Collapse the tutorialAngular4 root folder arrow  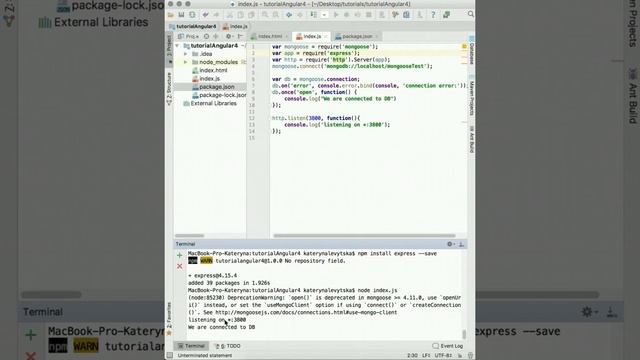pyautogui.click(x=178, y=46)
